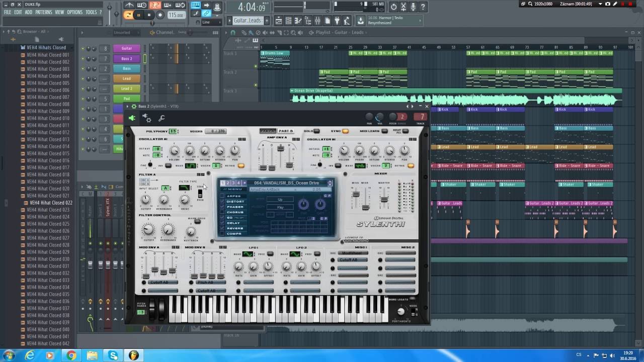Click the Pause transport button

click(x=139, y=15)
